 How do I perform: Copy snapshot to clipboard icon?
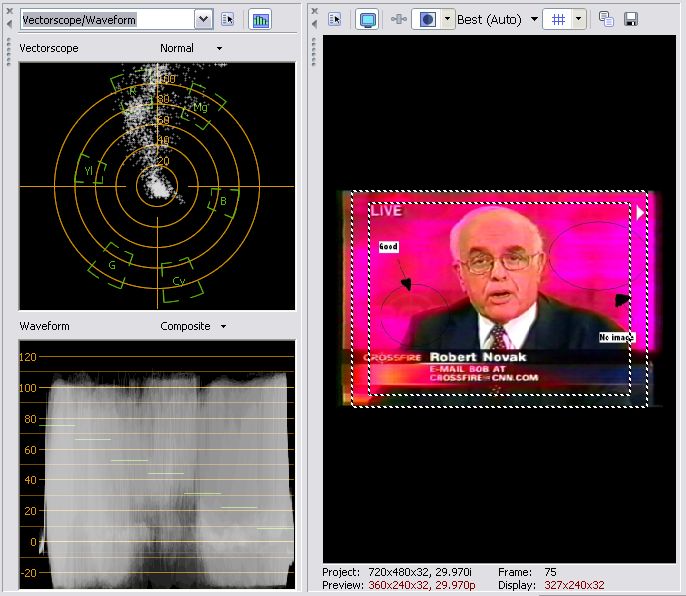606,19
